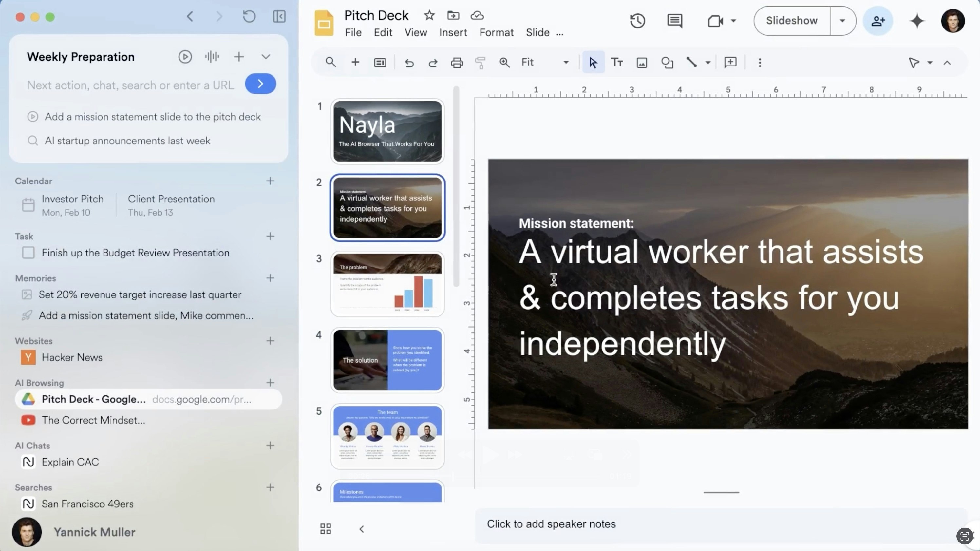Expand Weekly Preparation chevron
Viewport: 980px width, 551px height.
point(266,57)
